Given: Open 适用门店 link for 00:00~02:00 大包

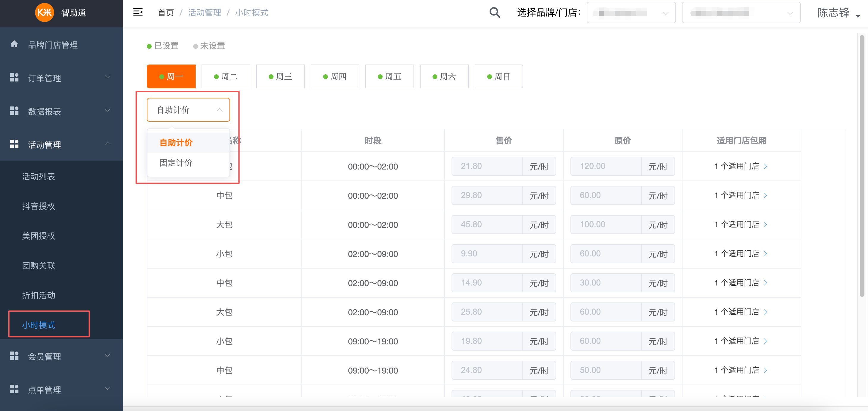Looking at the screenshot, I should coord(741,224).
